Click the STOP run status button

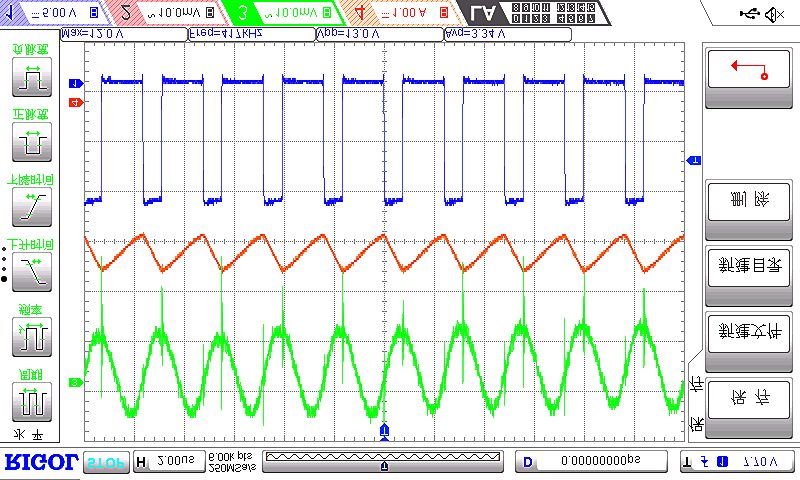(105, 462)
